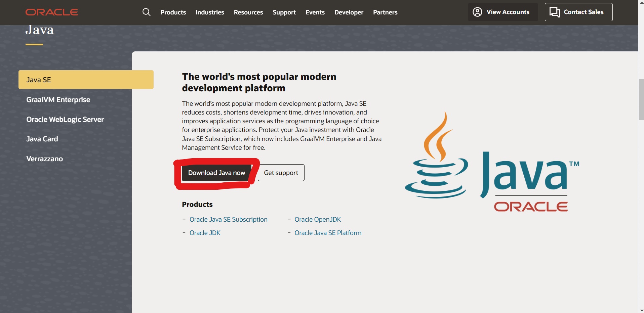Open the Industries menu
The height and width of the screenshot is (313, 644).
[210, 12]
